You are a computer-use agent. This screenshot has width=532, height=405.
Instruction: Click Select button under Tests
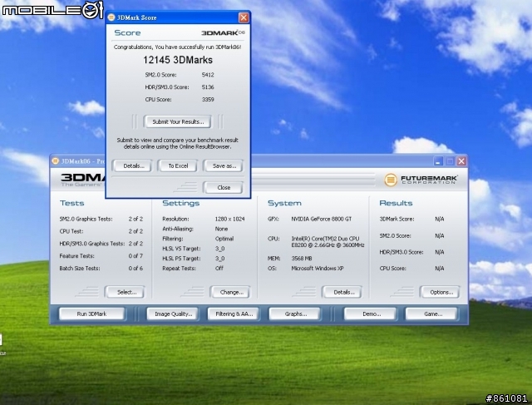tap(126, 292)
